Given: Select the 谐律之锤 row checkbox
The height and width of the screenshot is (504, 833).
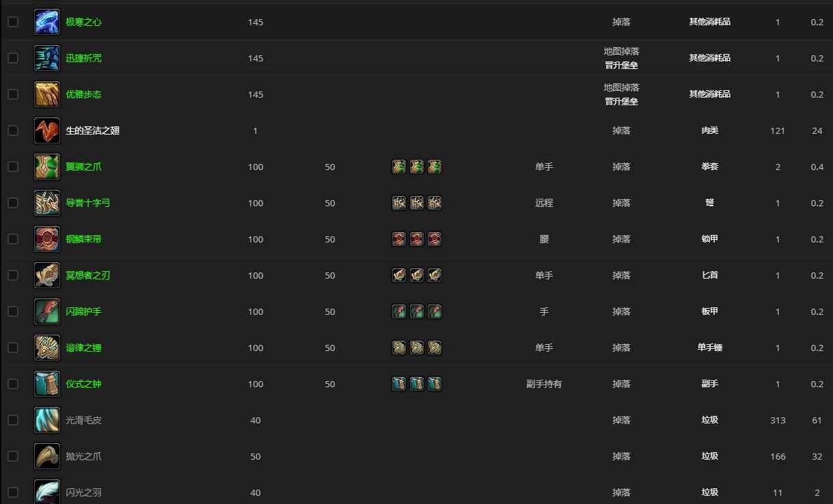Looking at the screenshot, I should coord(13,348).
